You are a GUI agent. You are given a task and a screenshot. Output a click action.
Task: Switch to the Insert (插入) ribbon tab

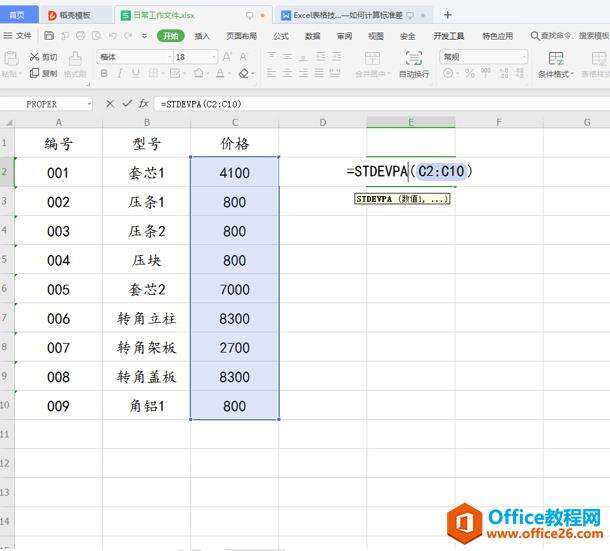click(x=202, y=36)
